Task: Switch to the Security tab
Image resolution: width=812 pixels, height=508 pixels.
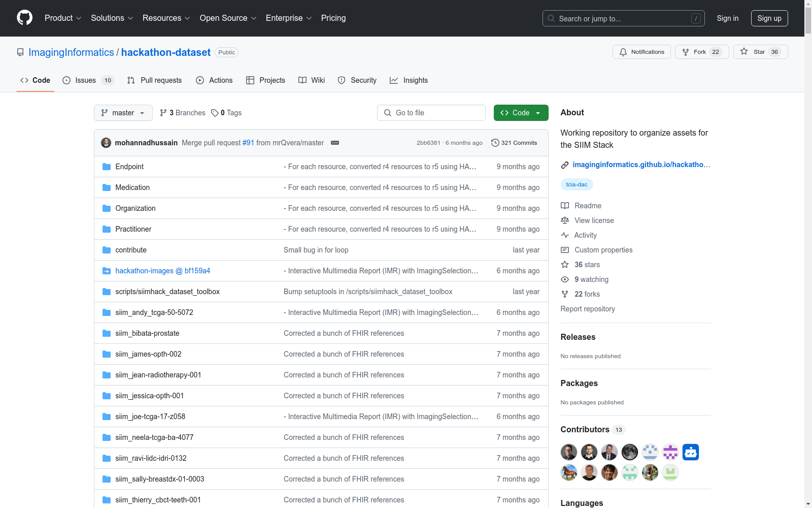Action: tap(357, 80)
